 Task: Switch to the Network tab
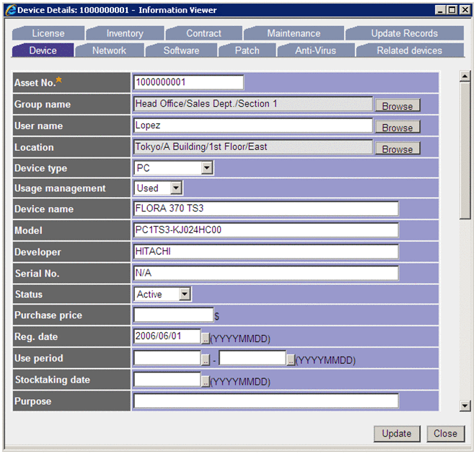pos(109,51)
